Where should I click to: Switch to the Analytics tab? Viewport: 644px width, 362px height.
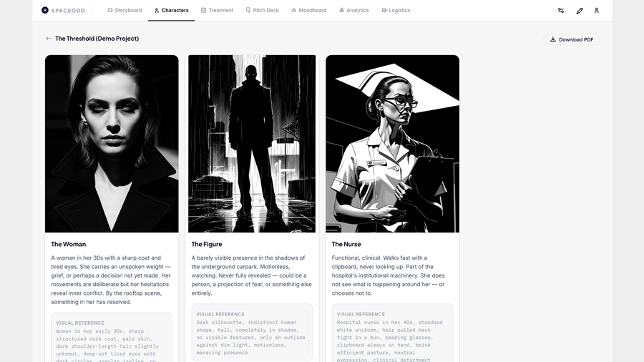pos(354,11)
